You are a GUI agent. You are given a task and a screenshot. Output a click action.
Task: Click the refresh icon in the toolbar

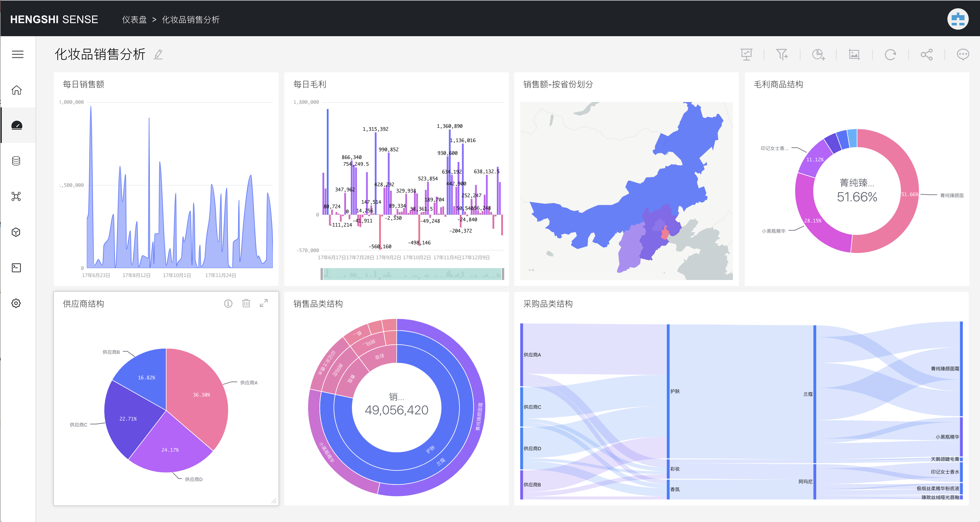891,55
